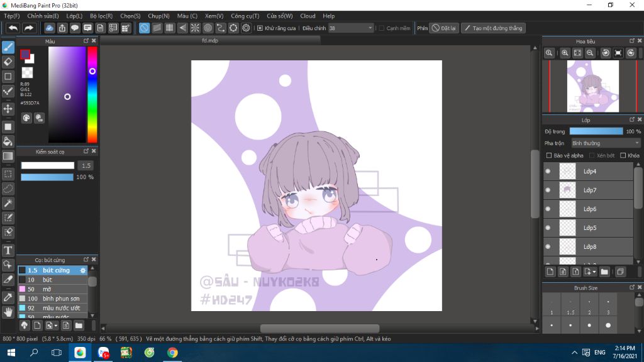The width and height of the screenshot is (644, 362).
Task: Zoom in on the navigator panel
Action: (565, 53)
